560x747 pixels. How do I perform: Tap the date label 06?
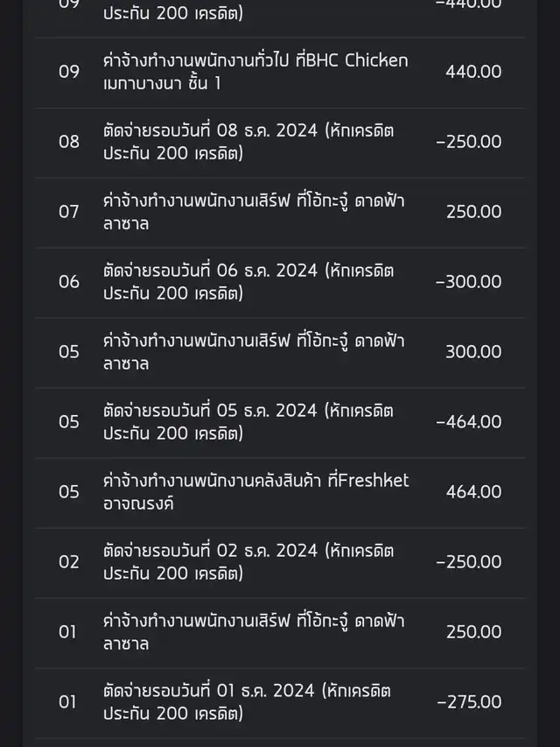[68, 282]
